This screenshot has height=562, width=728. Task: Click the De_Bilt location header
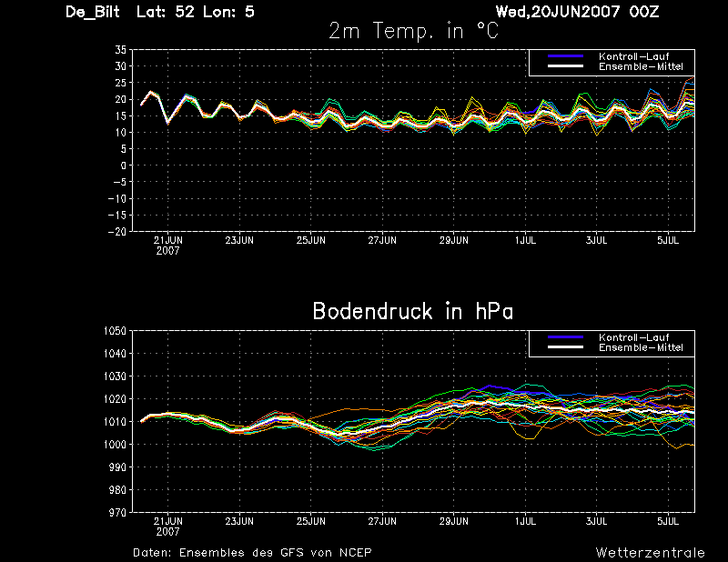[x=93, y=12]
